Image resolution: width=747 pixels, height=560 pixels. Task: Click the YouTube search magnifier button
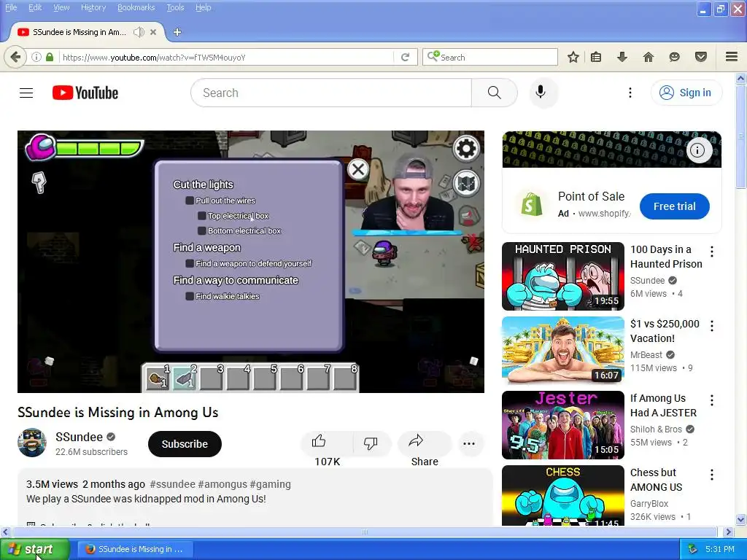[x=494, y=93]
